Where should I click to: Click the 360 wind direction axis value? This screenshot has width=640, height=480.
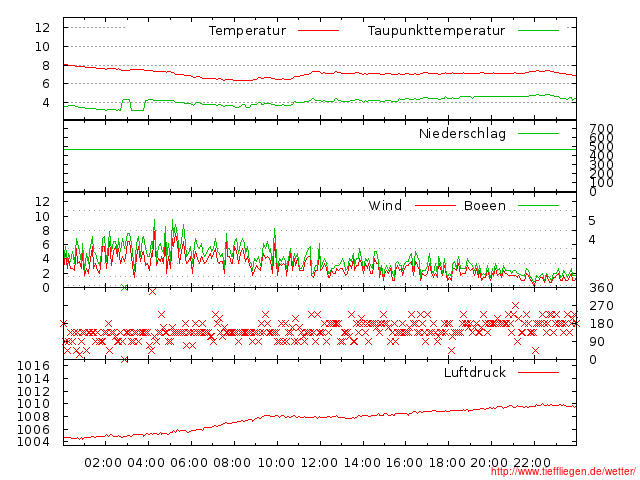601,288
